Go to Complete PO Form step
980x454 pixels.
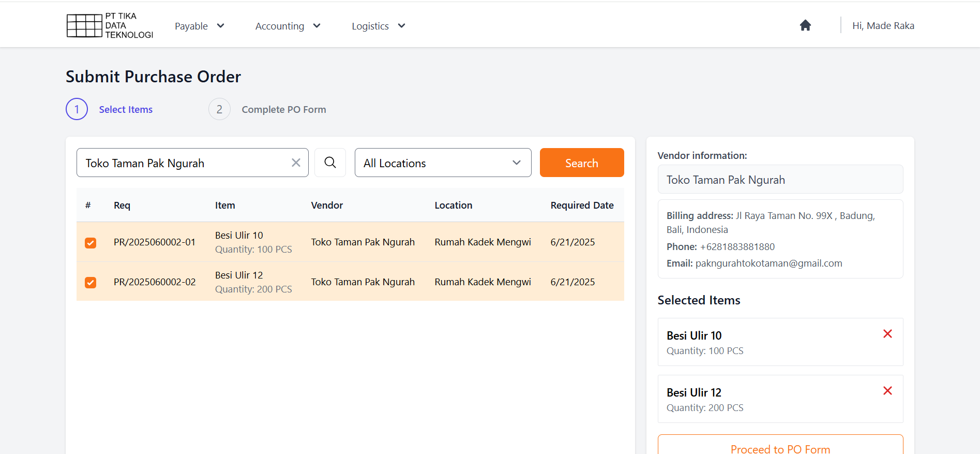283,109
